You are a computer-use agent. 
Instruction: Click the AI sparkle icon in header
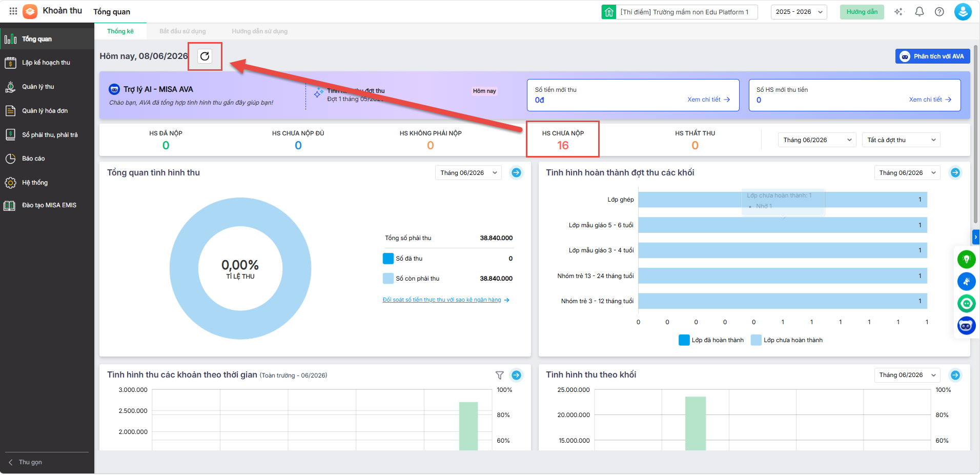point(898,12)
